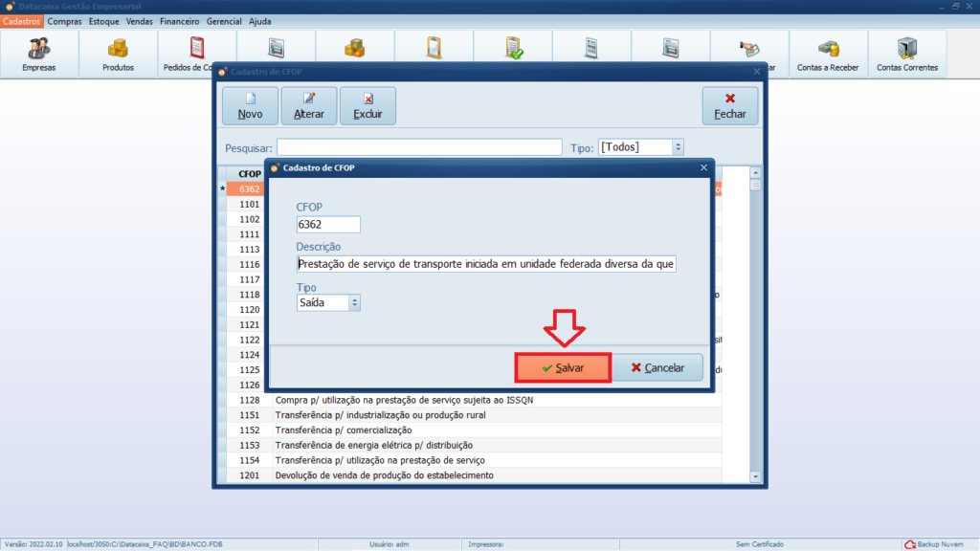Open the Estoque menu
980x551 pixels.
click(104, 21)
